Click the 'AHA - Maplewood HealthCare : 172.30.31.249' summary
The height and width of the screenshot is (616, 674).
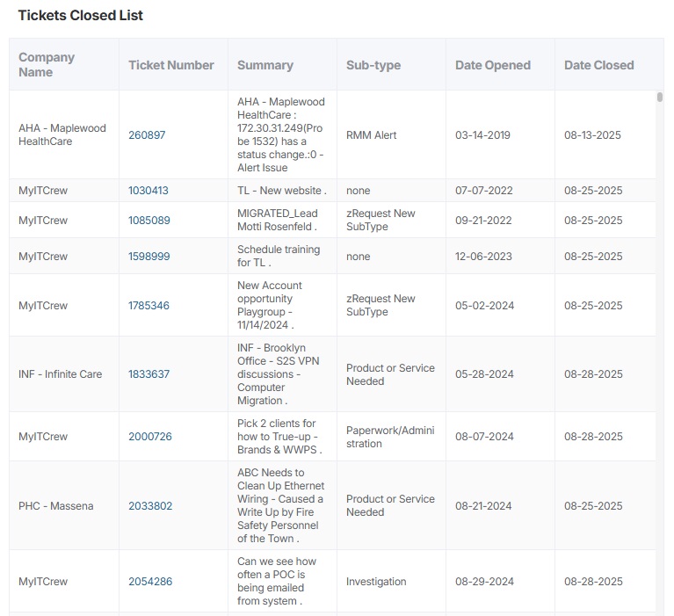(x=280, y=134)
